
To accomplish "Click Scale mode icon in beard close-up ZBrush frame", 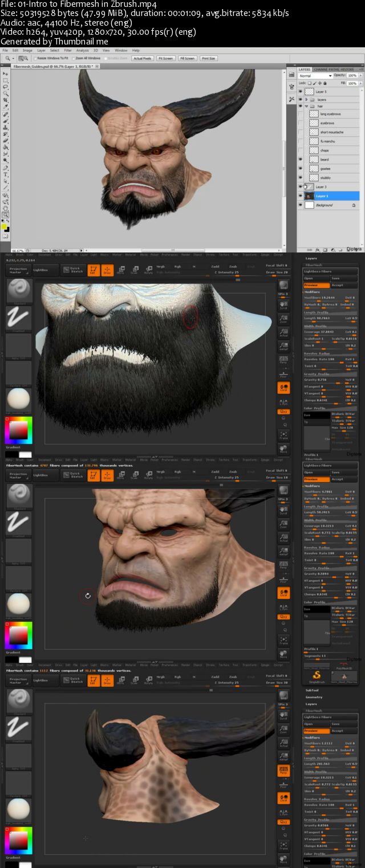I will (135, 270).
